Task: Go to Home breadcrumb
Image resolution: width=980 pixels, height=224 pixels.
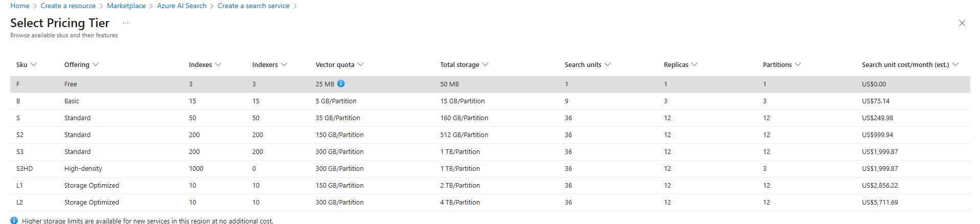Action: click(x=20, y=6)
